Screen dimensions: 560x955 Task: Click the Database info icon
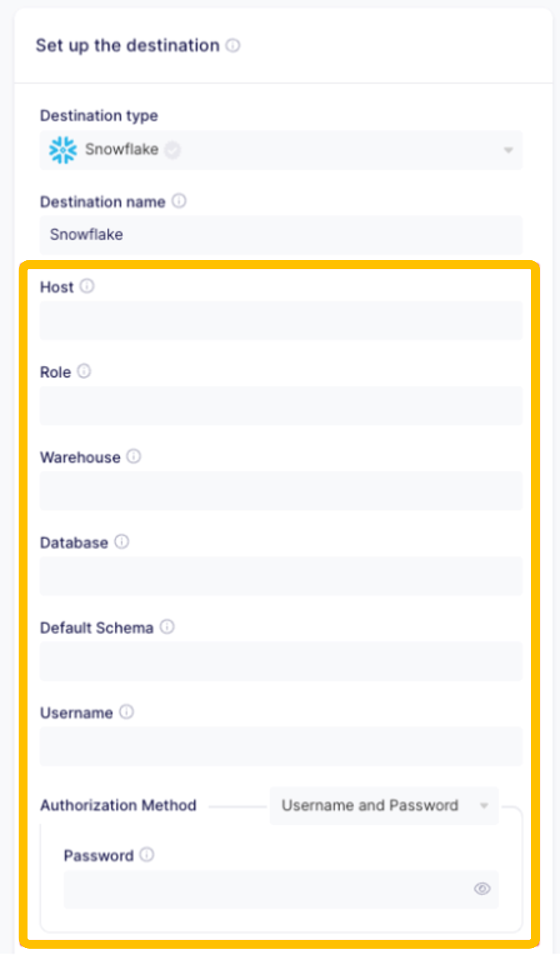[x=121, y=541]
